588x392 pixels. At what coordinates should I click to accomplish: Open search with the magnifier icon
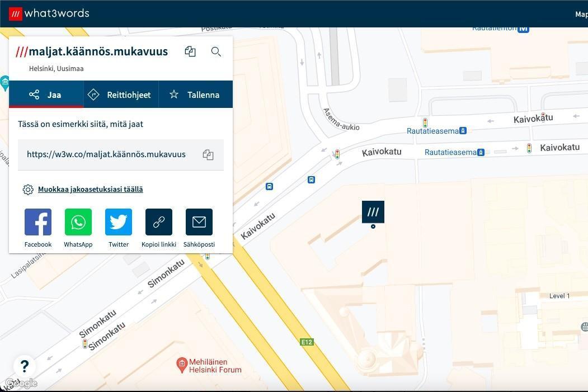click(216, 51)
